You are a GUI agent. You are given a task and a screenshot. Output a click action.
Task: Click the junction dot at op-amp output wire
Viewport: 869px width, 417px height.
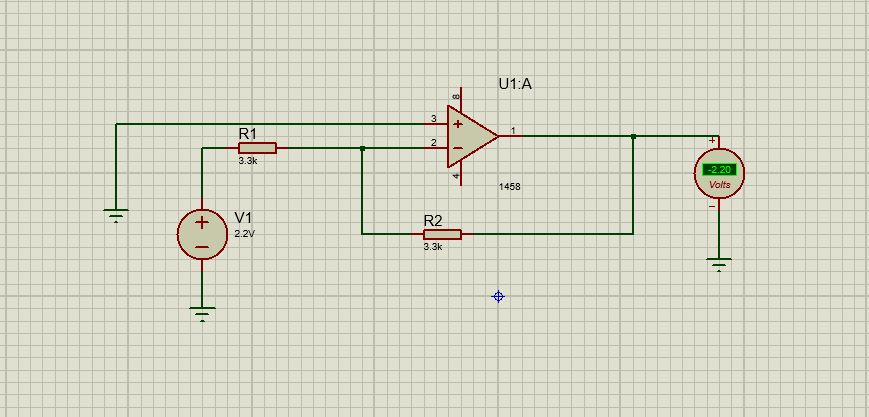click(633, 136)
